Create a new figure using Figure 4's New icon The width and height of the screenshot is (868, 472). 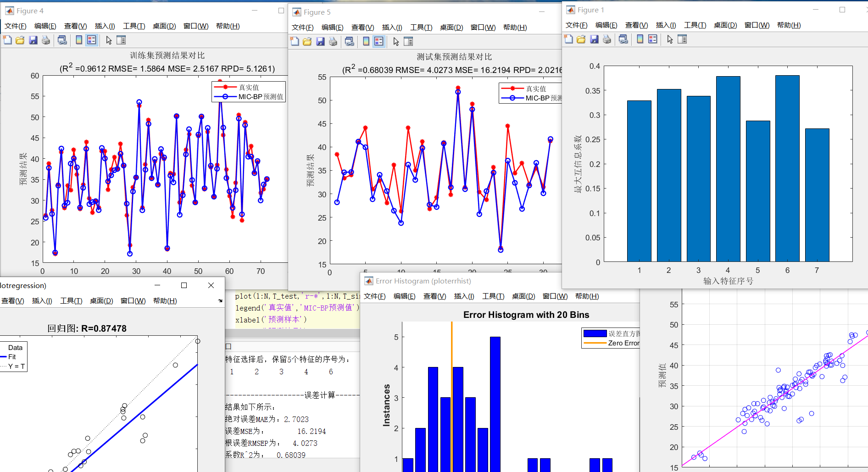click(x=7, y=40)
